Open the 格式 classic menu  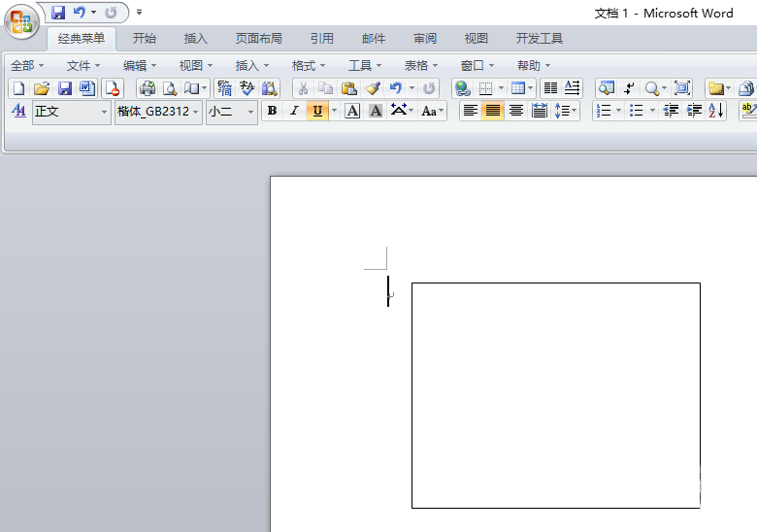click(x=308, y=66)
